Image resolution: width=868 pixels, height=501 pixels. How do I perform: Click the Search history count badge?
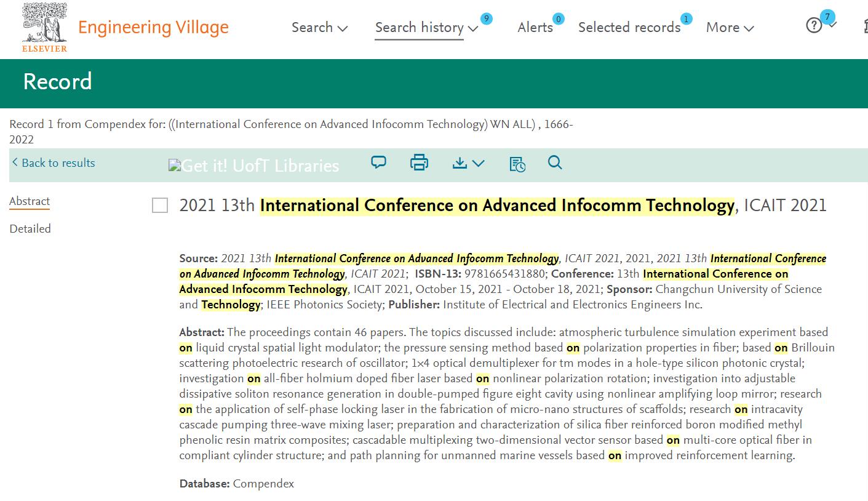click(x=486, y=18)
